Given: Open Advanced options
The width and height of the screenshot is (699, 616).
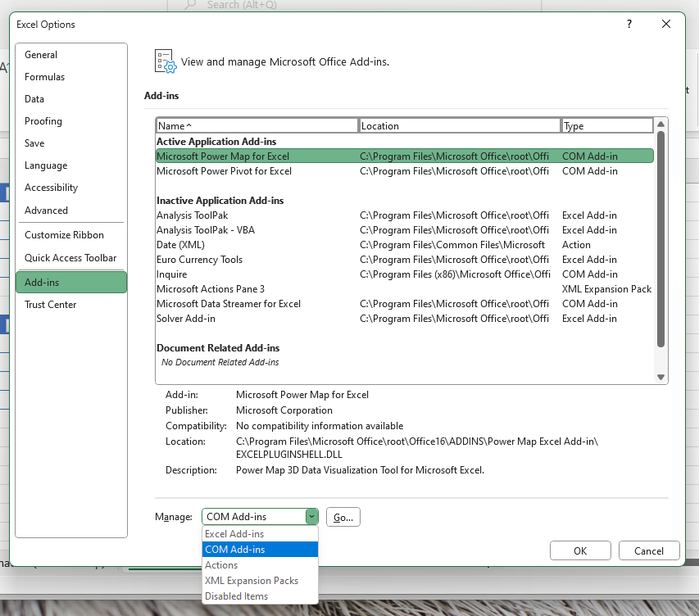Looking at the screenshot, I should point(70,211).
